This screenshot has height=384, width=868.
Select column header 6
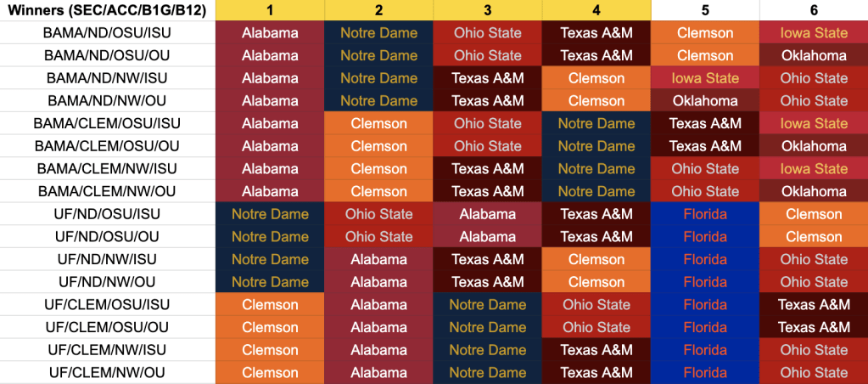tap(814, 10)
